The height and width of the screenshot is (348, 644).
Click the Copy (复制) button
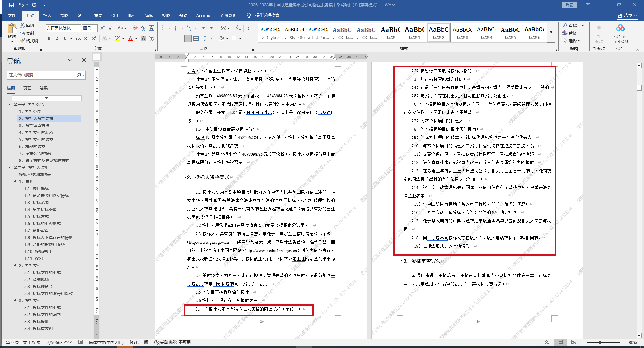pyautogui.click(x=27, y=33)
